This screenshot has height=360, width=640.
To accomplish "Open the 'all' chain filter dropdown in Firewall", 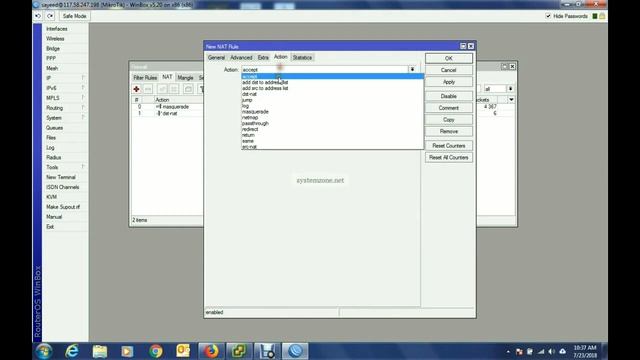I will pyautogui.click(x=510, y=89).
